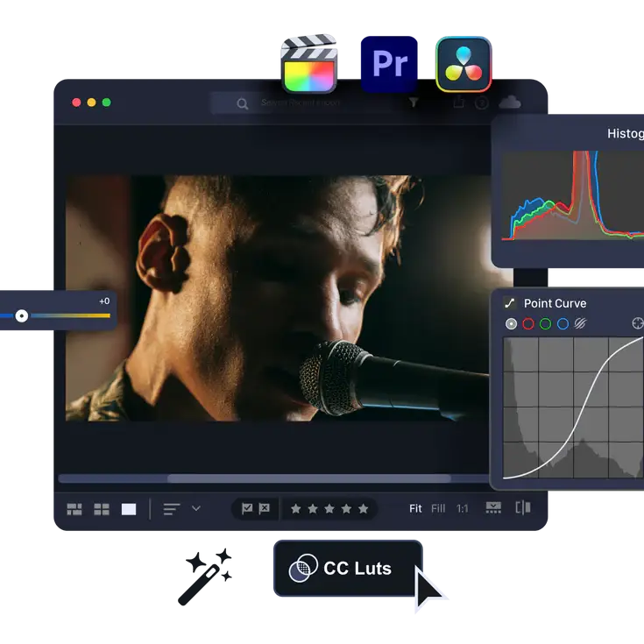The image size is (644, 644).
Task: Click the Point Curve panel title
Action: point(555,303)
